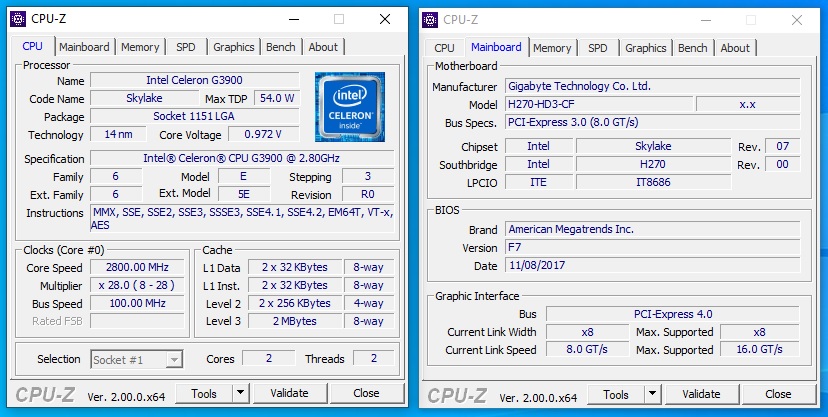The height and width of the screenshot is (417, 828).
Task: Click CPU-Z app icon in right window title bar
Action: coord(430,19)
